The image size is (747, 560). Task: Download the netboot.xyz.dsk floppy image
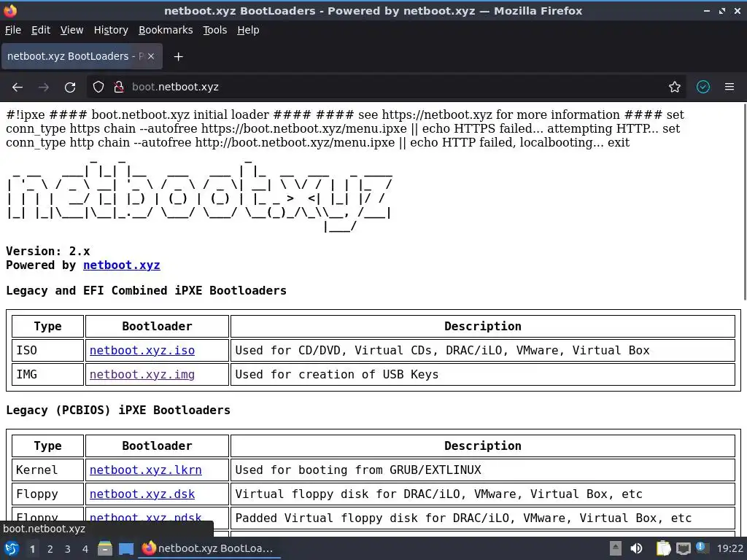[x=142, y=494]
